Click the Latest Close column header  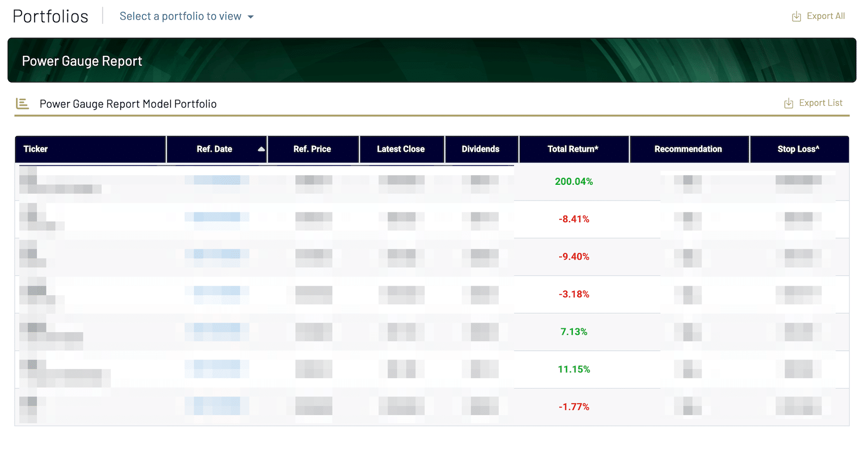[x=400, y=149]
